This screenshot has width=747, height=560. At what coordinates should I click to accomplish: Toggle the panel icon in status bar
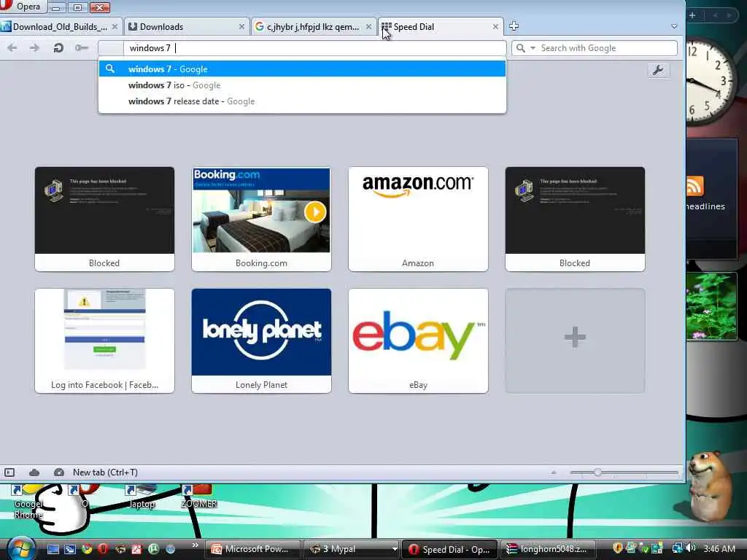click(9, 472)
